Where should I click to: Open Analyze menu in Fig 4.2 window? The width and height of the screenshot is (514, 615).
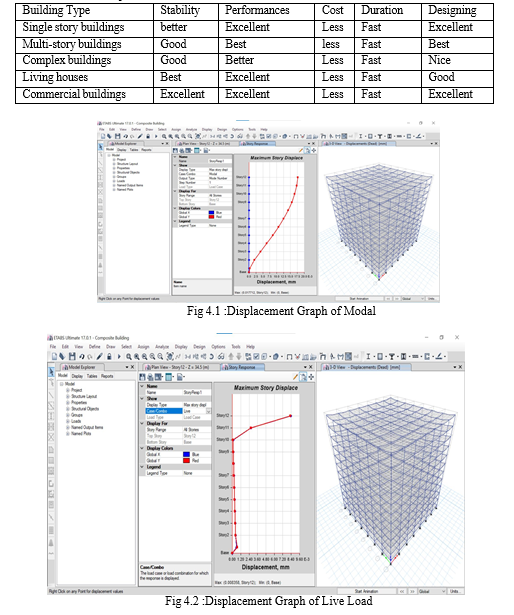[x=162, y=347]
